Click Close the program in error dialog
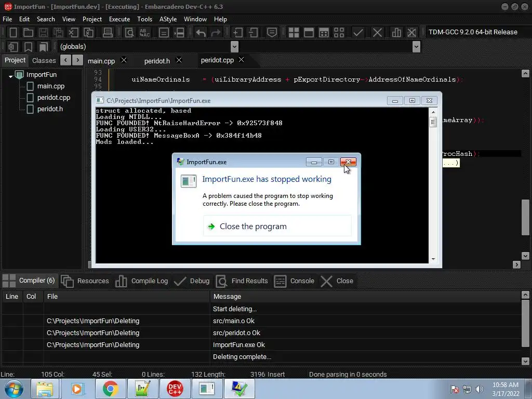The image size is (532, 399). coord(277,226)
